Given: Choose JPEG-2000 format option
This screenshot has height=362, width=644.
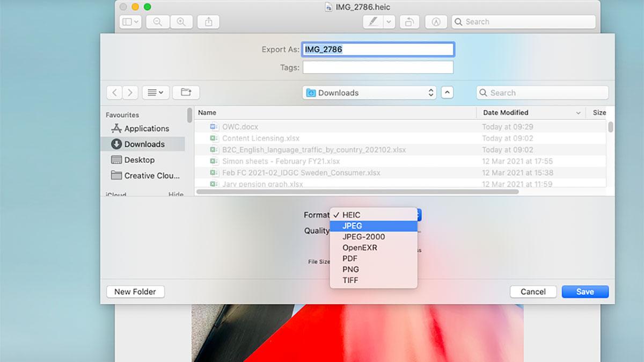Looking at the screenshot, I should coord(374,237).
